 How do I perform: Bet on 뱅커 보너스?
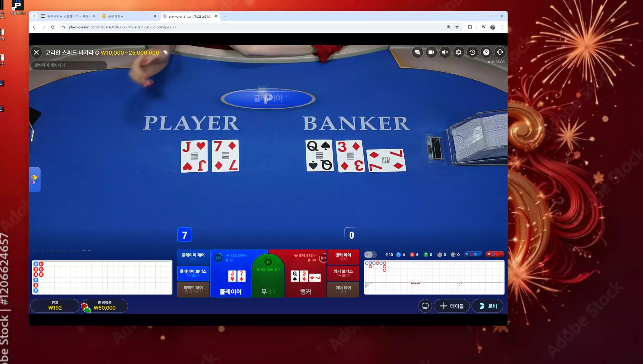pyautogui.click(x=343, y=273)
